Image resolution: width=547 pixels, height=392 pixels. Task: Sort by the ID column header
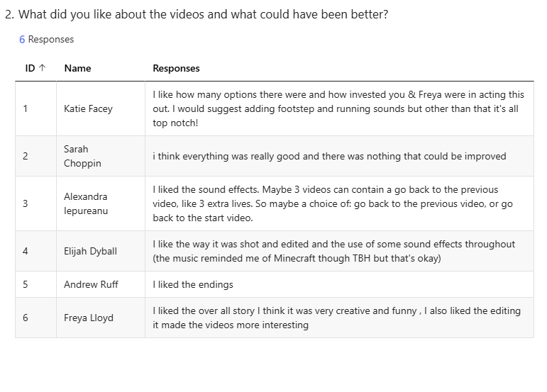pos(35,68)
